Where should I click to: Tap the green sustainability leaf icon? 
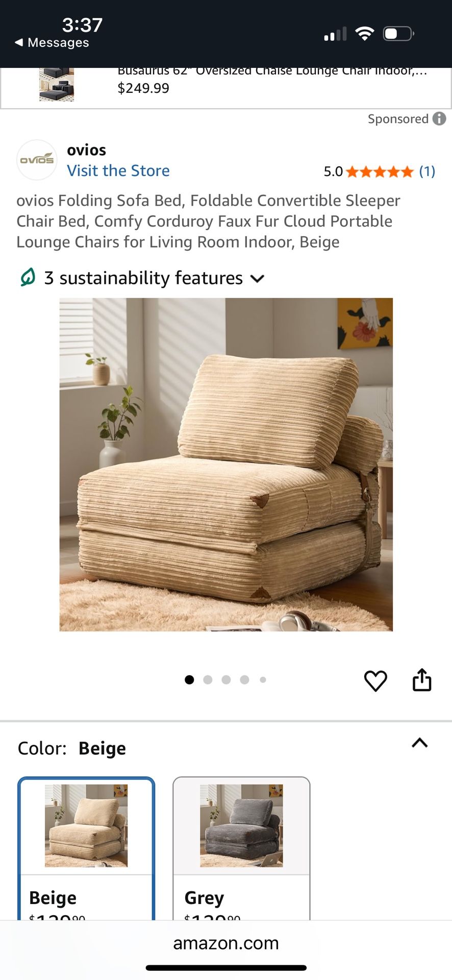pos(28,277)
